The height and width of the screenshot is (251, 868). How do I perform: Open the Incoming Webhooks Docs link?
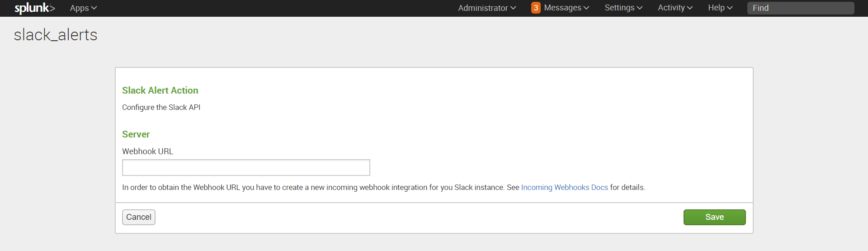click(x=564, y=187)
